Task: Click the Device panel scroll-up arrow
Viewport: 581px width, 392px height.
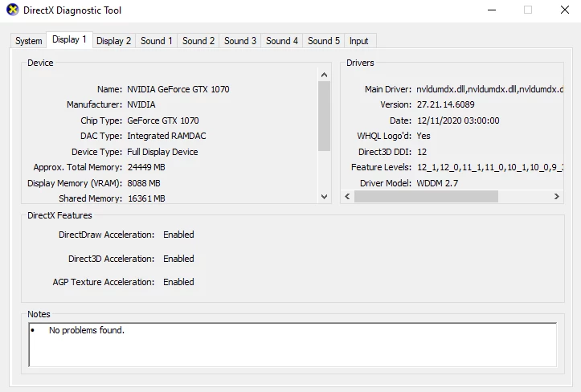Action: (324, 75)
